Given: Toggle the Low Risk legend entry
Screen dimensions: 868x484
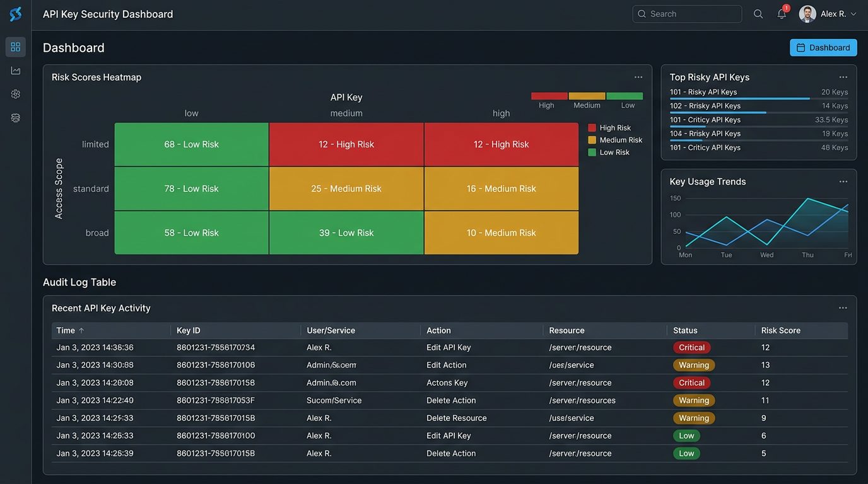Looking at the screenshot, I should 609,153.
